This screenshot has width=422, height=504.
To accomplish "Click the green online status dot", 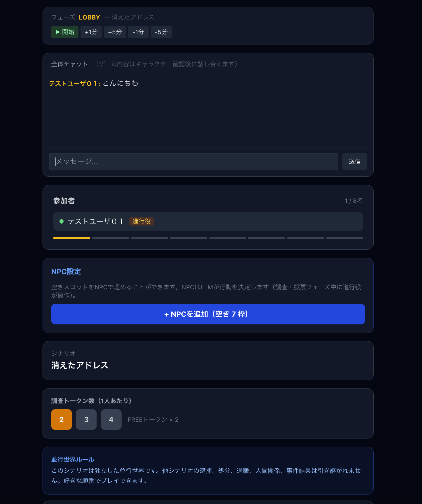I will (x=62, y=221).
